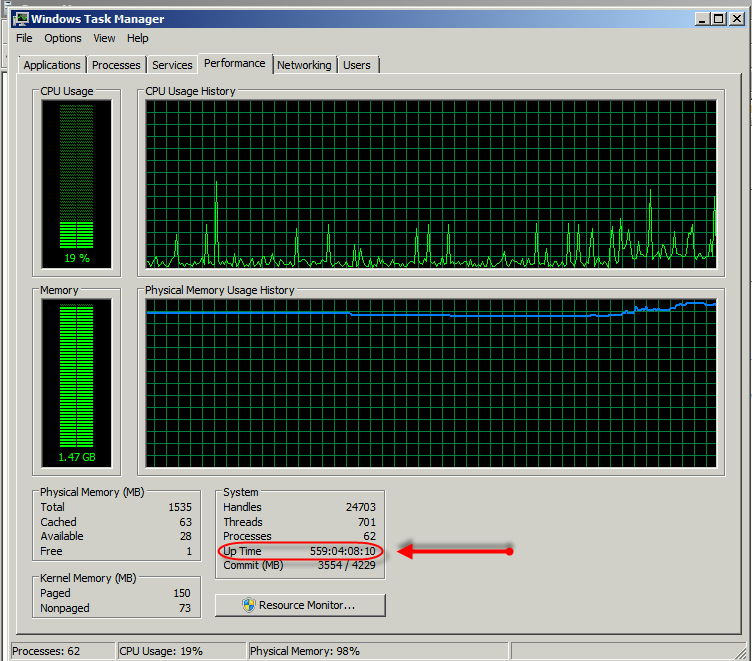Click the Handles value 24703
This screenshot has height=661, width=752.
coord(361,507)
